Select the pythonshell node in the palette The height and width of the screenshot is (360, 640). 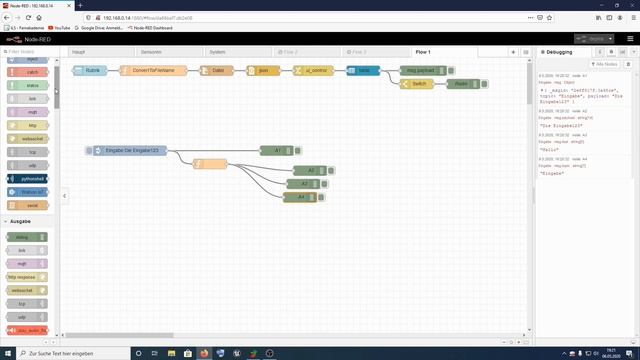pyautogui.click(x=28, y=179)
